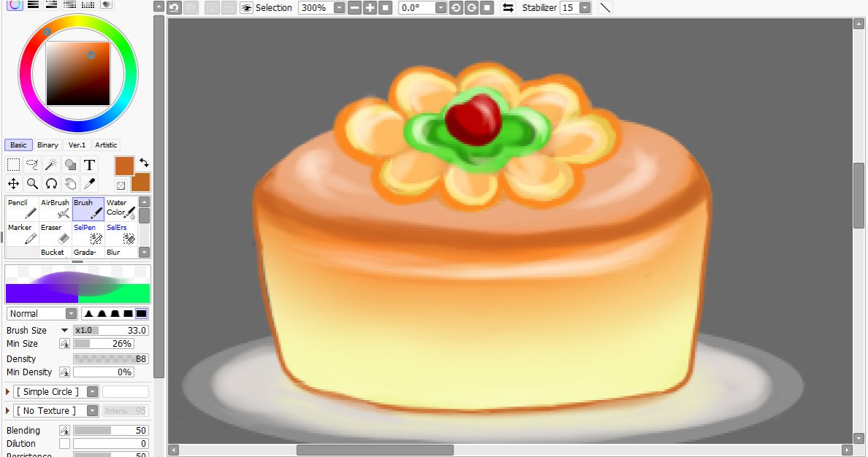This screenshot has height=457, width=868.
Task: Open the Normal blend mode dropdown
Action: pyautogui.click(x=71, y=314)
